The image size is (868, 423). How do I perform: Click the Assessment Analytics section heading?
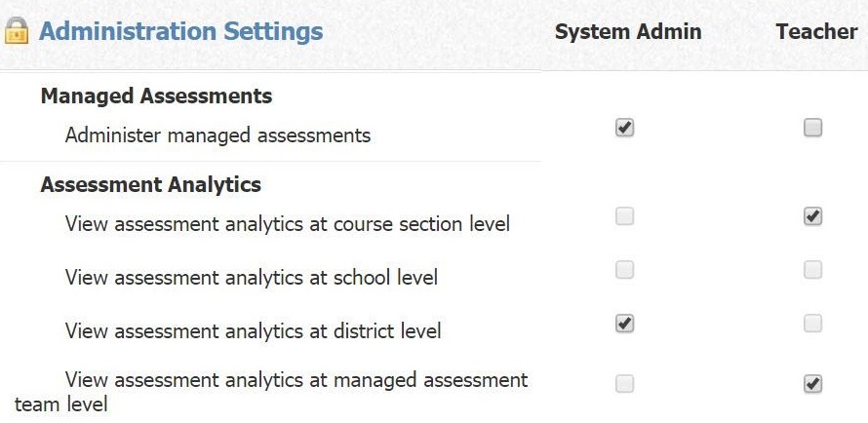coord(151,184)
